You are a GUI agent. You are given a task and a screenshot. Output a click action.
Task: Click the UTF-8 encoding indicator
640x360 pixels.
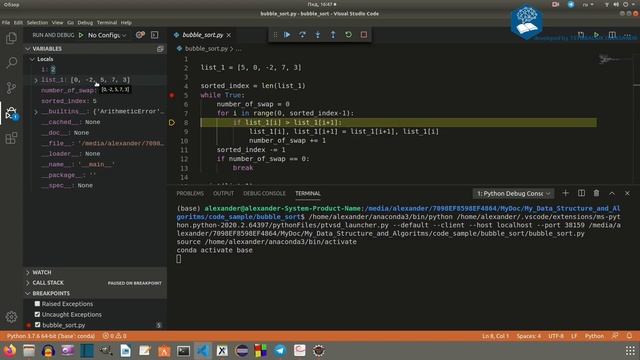pyautogui.click(x=556, y=336)
